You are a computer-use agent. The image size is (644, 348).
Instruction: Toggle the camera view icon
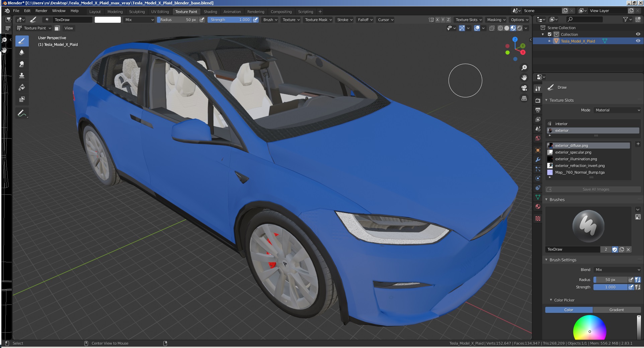[524, 88]
